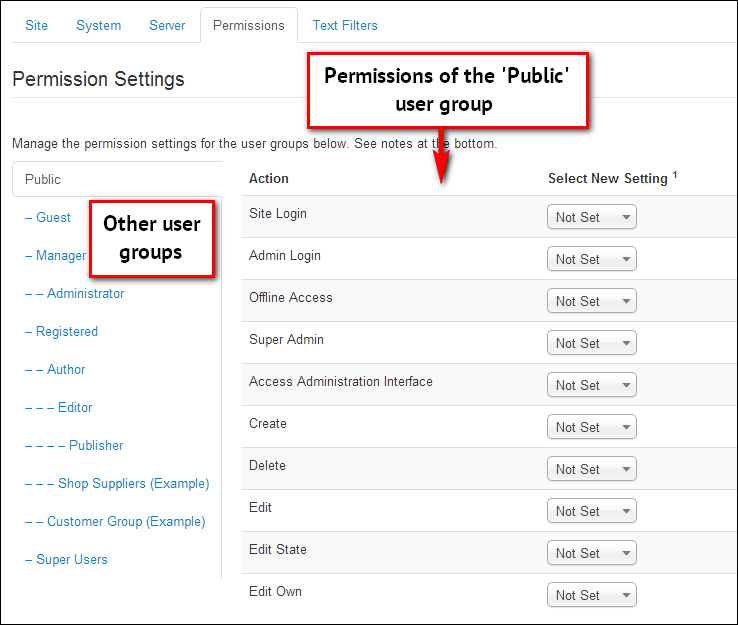
Task: Change the Super Admin permission dropdown
Action: click(x=592, y=343)
